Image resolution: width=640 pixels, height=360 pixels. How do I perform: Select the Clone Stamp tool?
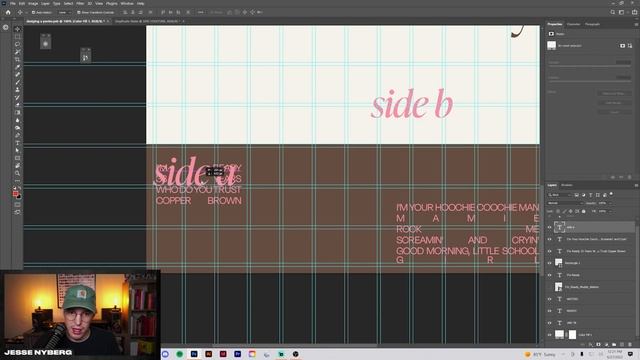pos(18,90)
